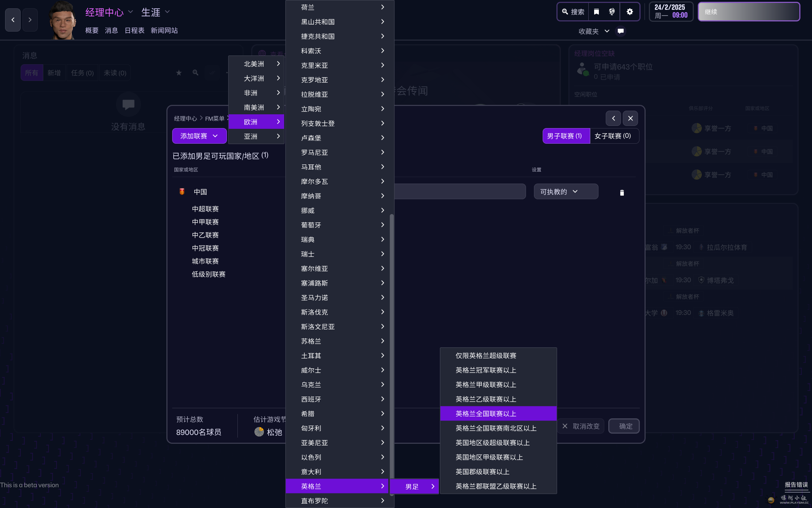Click the forward navigation arrow icon
This screenshot has width=812, height=508.
click(x=30, y=20)
